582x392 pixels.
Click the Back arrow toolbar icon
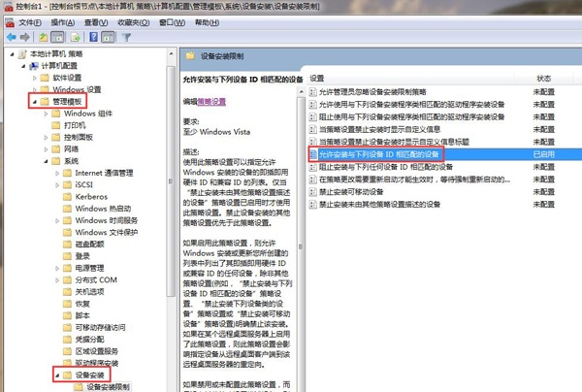pyautogui.click(x=12, y=37)
